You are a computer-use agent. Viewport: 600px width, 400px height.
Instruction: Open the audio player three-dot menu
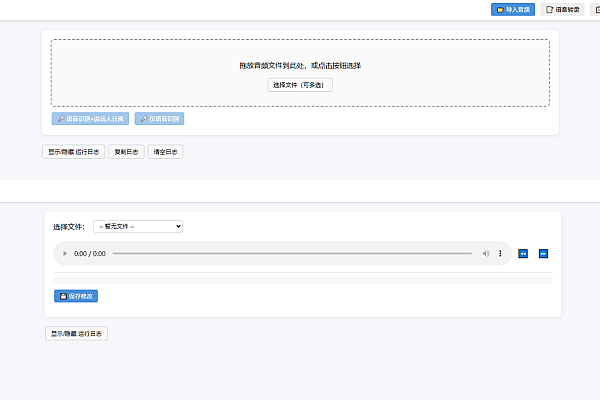pyautogui.click(x=500, y=253)
